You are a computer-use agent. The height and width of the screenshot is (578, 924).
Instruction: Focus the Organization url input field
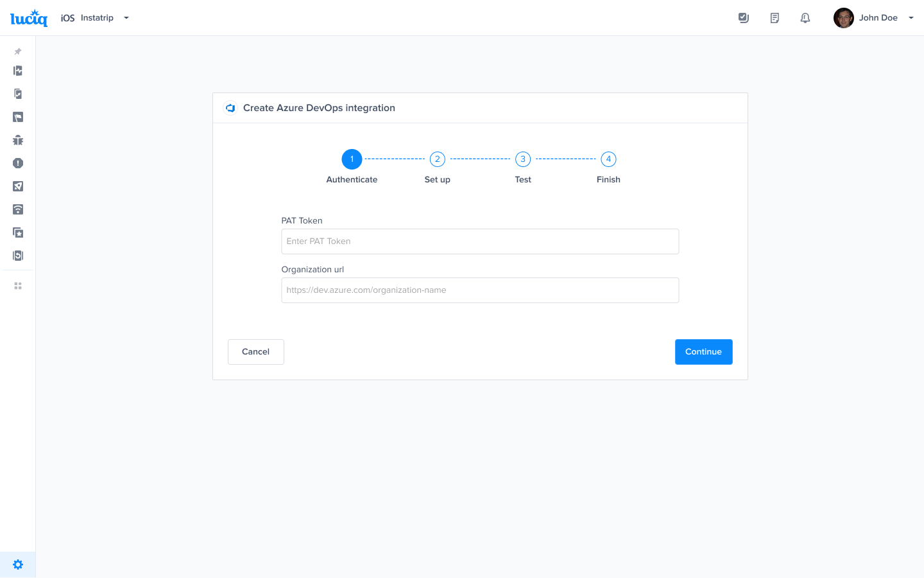(x=480, y=290)
